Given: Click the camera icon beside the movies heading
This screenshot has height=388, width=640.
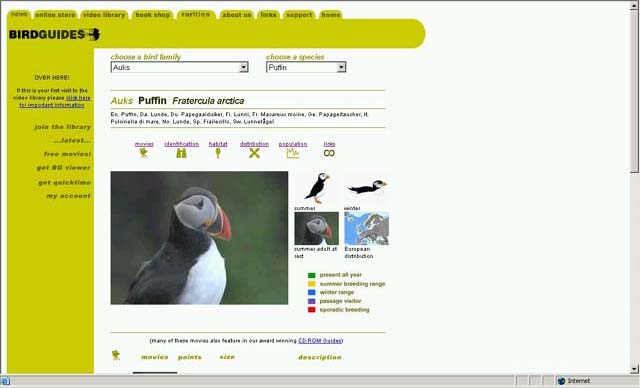Looking at the screenshot, I should click(116, 355).
